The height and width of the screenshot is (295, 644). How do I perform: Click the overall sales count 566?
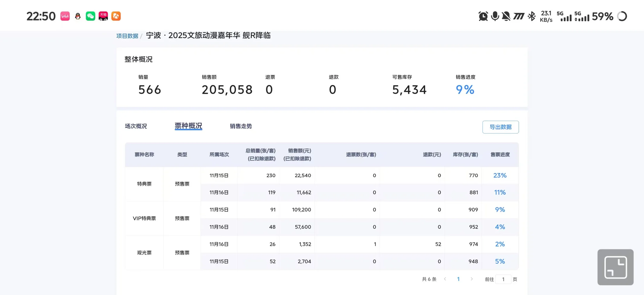pos(150,90)
